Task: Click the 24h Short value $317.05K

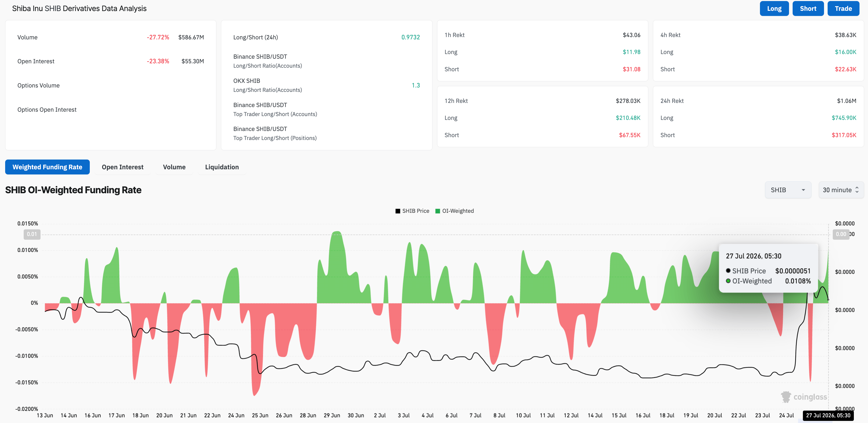Action: 844,135
